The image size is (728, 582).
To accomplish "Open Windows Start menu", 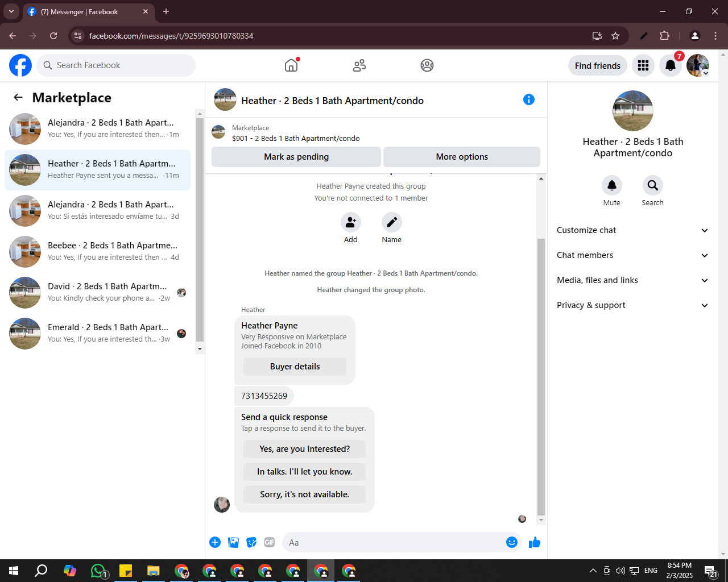I will pyautogui.click(x=14, y=571).
